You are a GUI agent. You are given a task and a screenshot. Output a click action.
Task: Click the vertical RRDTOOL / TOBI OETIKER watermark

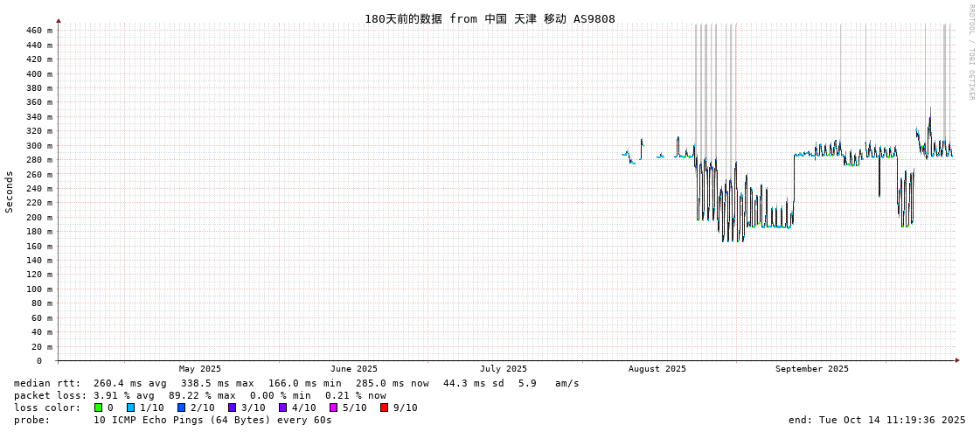tap(970, 52)
